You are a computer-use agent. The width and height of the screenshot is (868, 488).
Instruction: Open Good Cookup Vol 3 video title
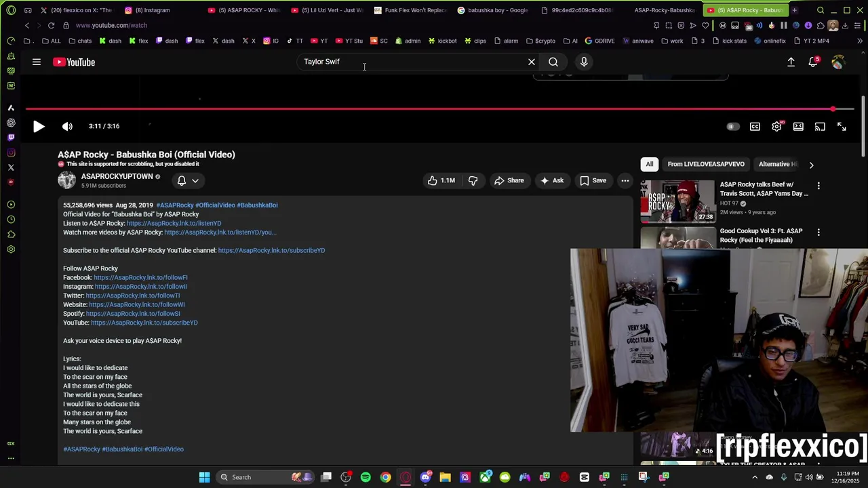pos(761,235)
